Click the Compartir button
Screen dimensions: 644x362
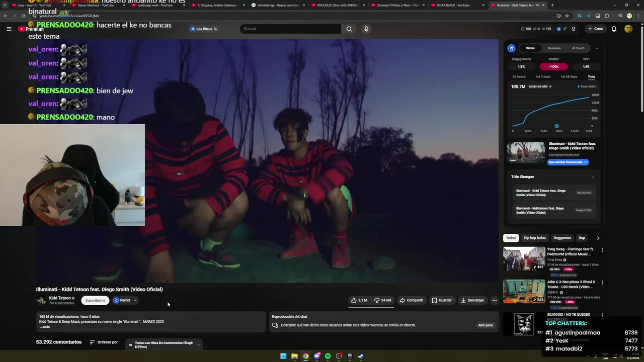[x=411, y=300]
